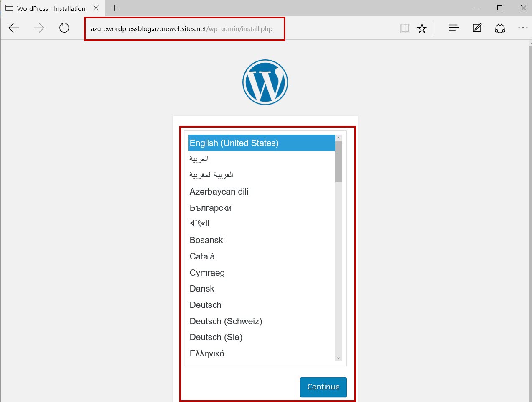This screenshot has width=532, height=402.
Task: Open the More actions ellipsis menu
Action: click(523, 28)
